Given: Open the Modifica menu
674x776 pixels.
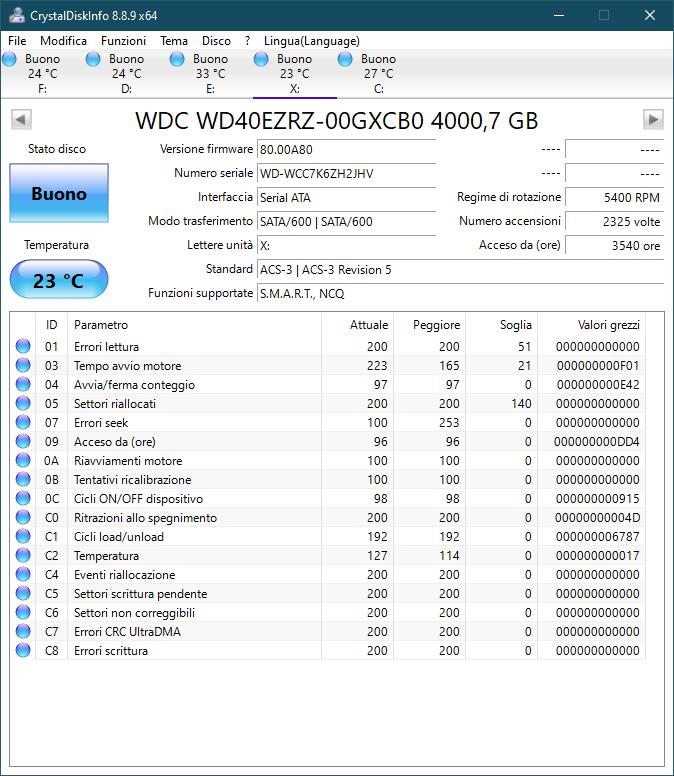Looking at the screenshot, I should 63,41.
